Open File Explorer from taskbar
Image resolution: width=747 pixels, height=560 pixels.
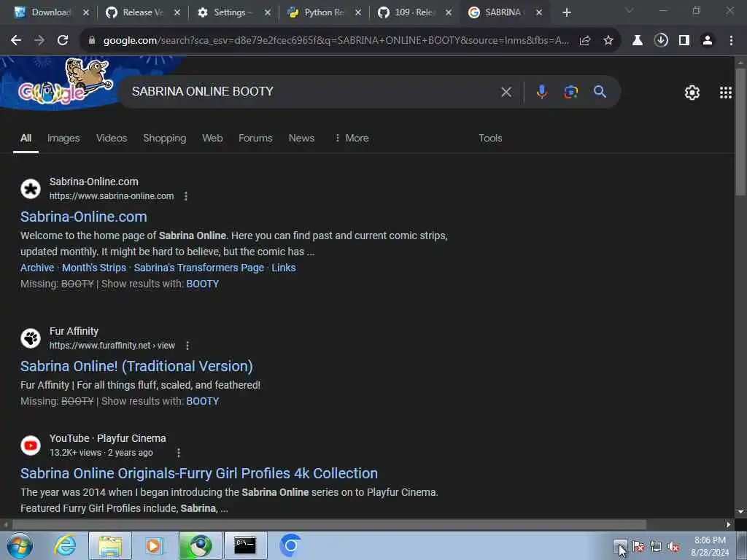coord(110,545)
